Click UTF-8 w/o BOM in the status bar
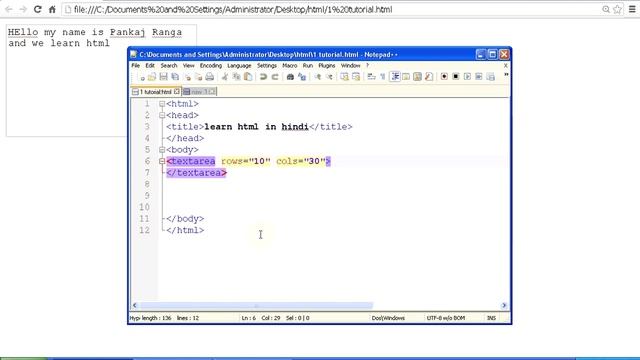This screenshot has width=640, height=360. click(446, 318)
